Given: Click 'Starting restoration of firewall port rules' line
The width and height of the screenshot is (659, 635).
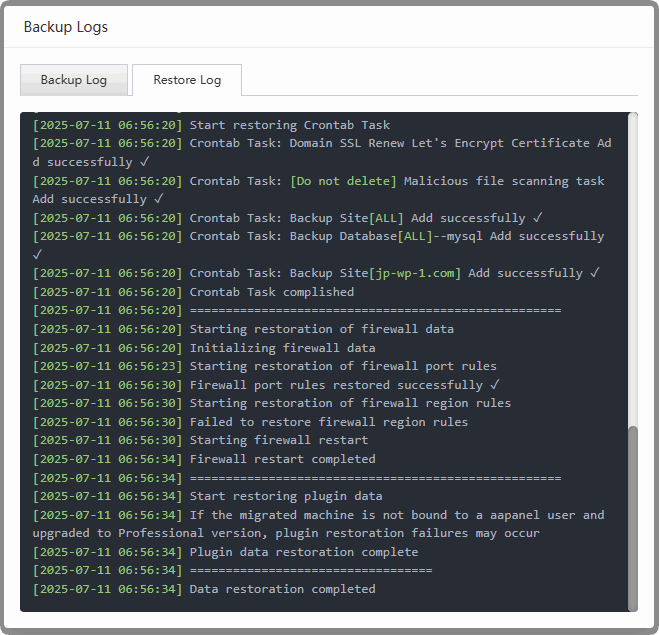Looking at the screenshot, I should click(343, 366).
